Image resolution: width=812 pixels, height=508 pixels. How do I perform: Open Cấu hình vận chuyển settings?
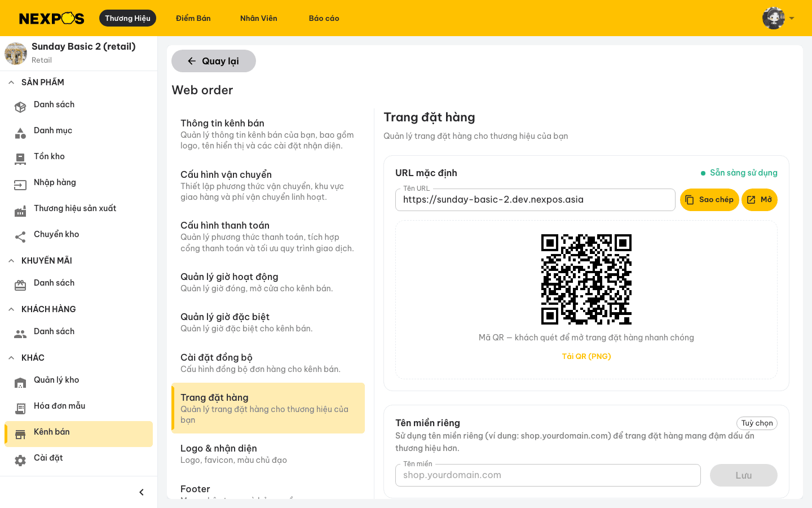point(268,185)
